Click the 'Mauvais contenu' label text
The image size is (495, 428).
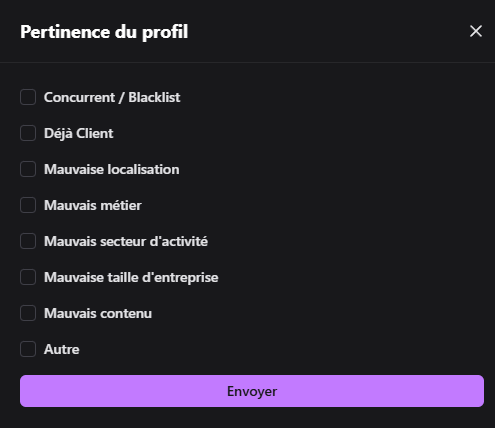coord(98,313)
